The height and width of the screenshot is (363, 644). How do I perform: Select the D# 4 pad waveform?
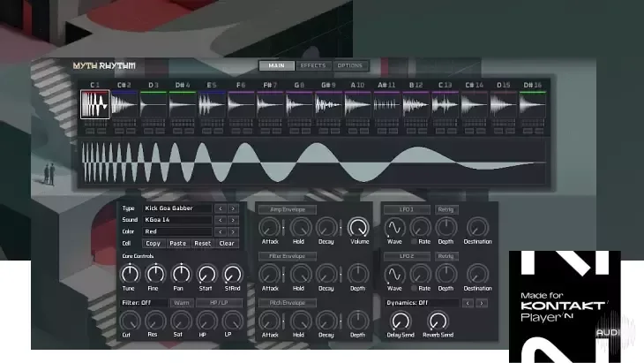pos(183,105)
